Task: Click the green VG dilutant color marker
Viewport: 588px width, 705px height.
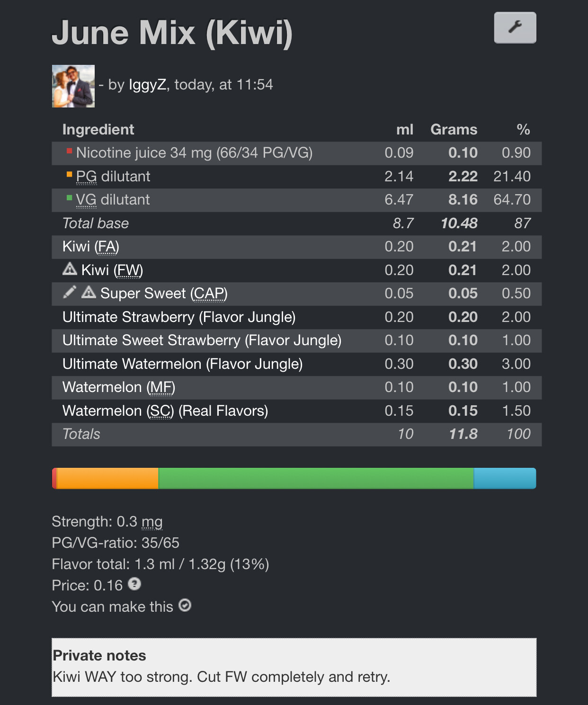Action: 70,198
